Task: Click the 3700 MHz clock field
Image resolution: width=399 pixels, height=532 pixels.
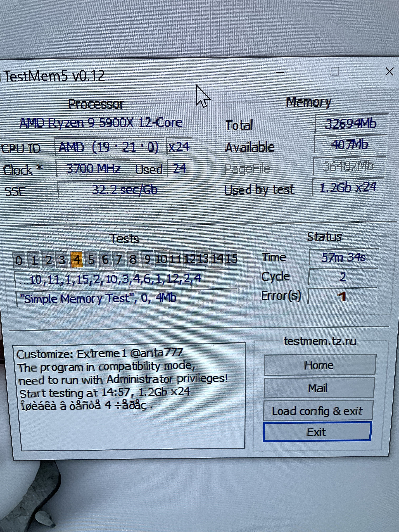Action: click(93, 169)
